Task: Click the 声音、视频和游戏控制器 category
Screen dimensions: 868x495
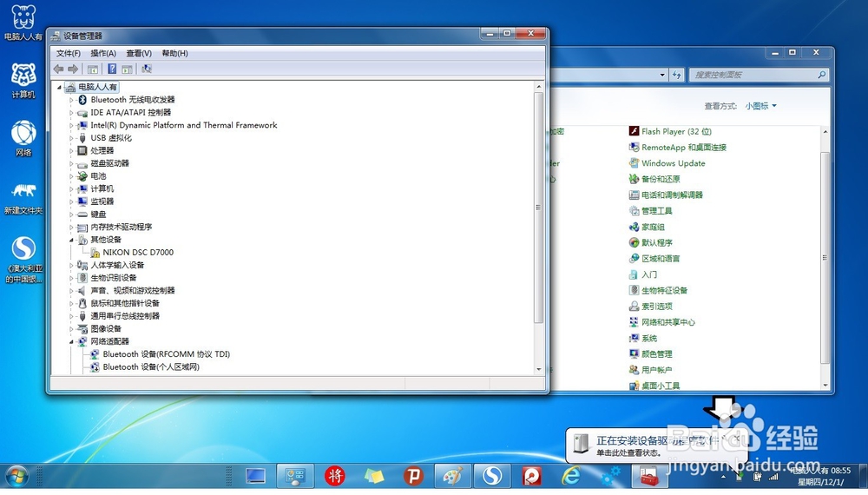Action: (132, 291)
